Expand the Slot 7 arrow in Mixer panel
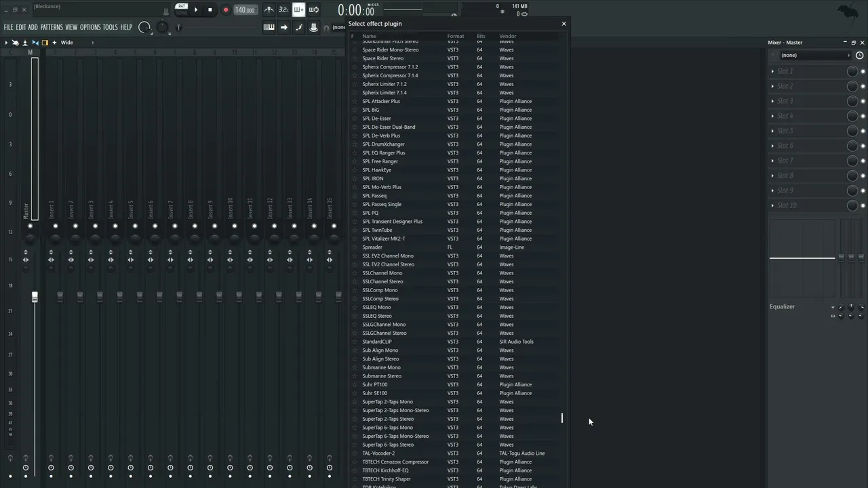The height and width of the screenshot is (488, 868). coord(772,161)
